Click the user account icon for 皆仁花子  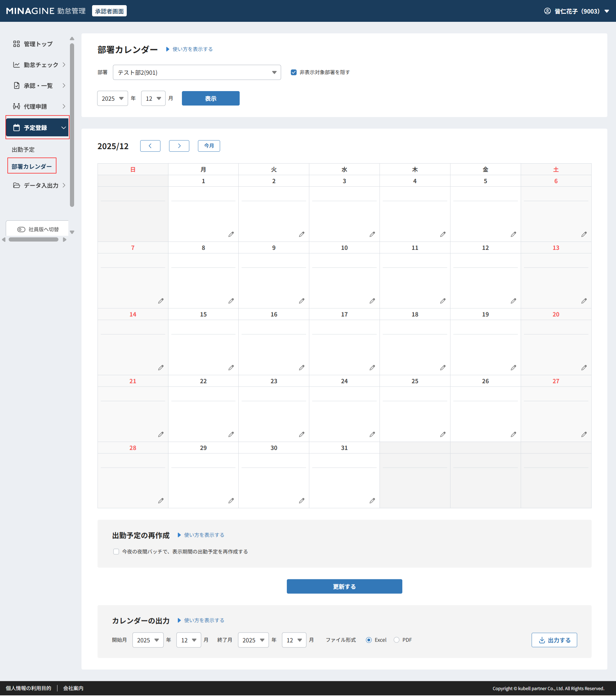[547, 11]
